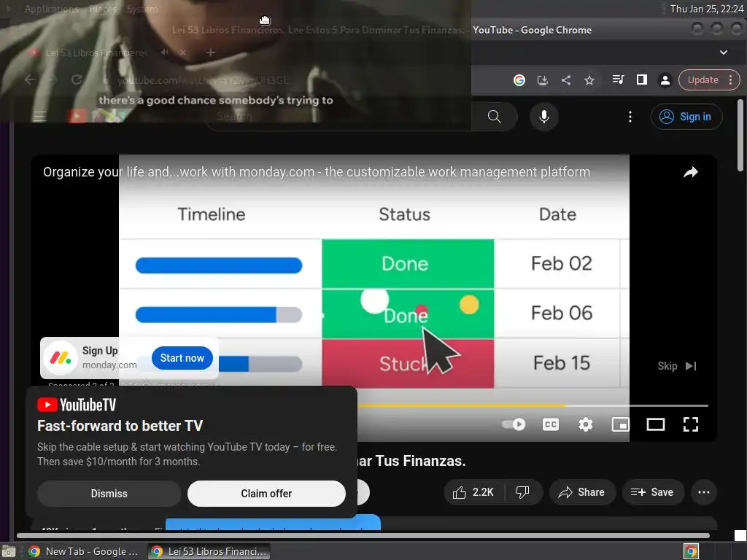Click the monday.com logo in ad card

[61, 357]
